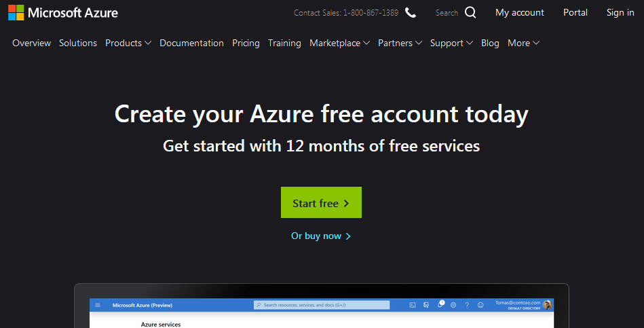Expand the Support dropdown menu
644x328 pixels.
(451, 43)
